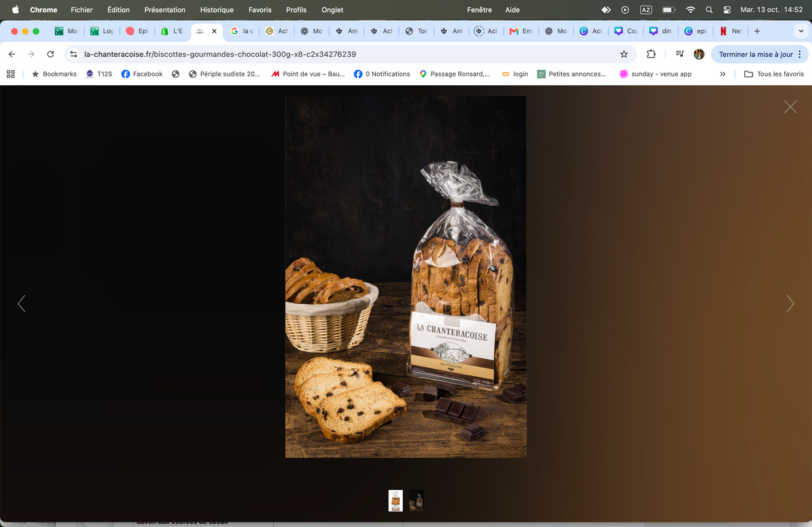View site information icon in address bar
The image size is (812, 527).
coord(74,54)
